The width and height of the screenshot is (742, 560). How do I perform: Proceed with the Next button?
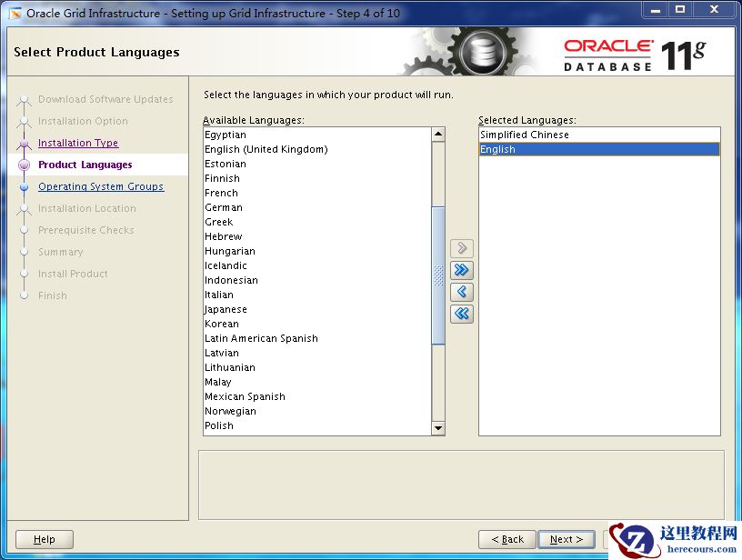567,539
